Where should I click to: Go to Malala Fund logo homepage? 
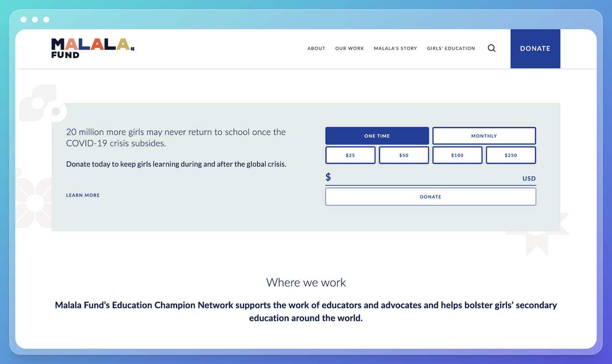tap(93, 48)
